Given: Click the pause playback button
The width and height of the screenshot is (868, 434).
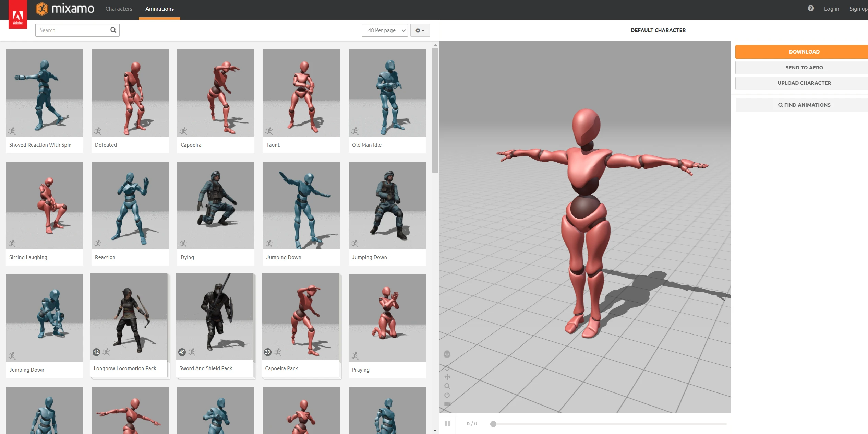Looking at the screenshot, I should click(x=447, y=423).
